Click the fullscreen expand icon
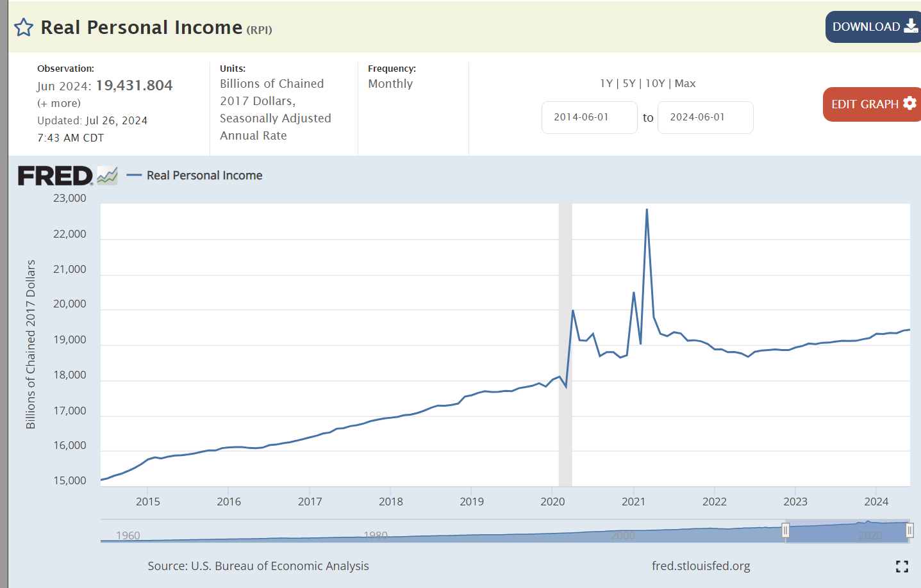 click(x=902, y=566)
